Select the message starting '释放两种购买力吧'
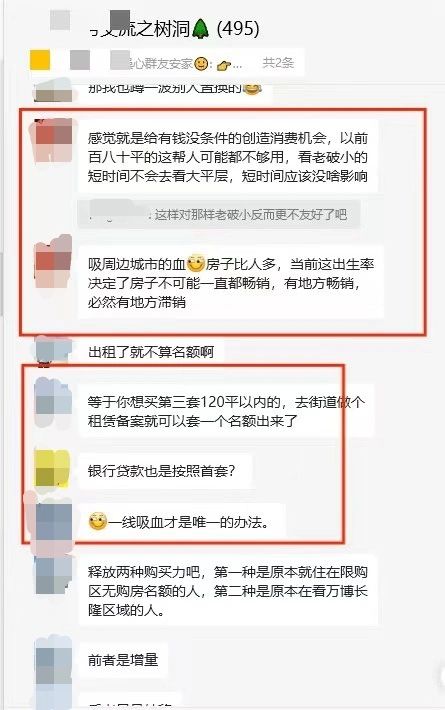The width and height of the screenshot is (445, 710). (228, 591)
